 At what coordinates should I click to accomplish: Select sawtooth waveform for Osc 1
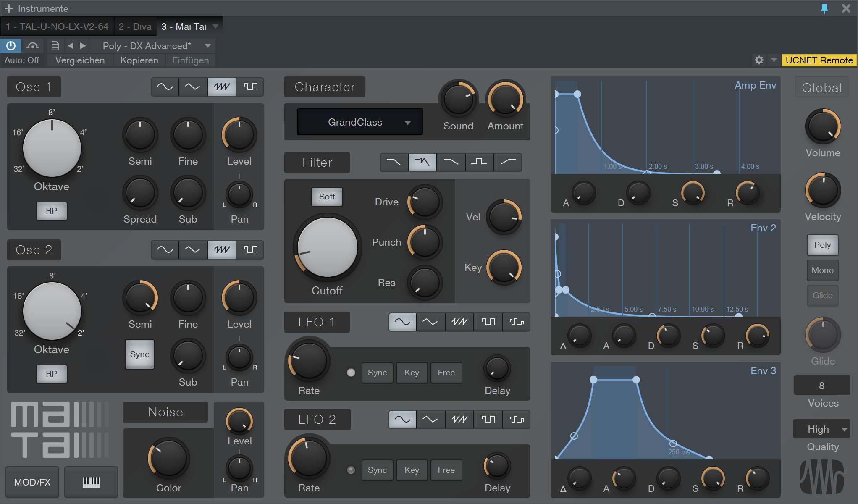[x=222, y=87]
